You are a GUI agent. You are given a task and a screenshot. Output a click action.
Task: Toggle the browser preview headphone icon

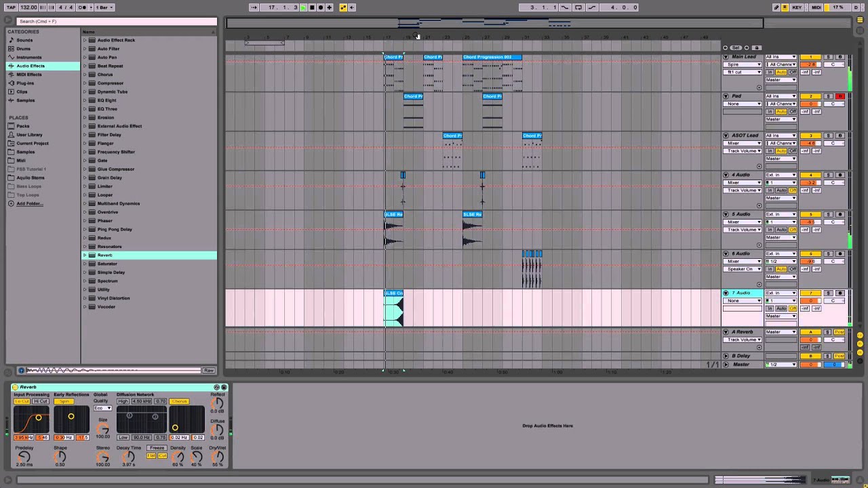pyautogui.click(x=21, y=371)
